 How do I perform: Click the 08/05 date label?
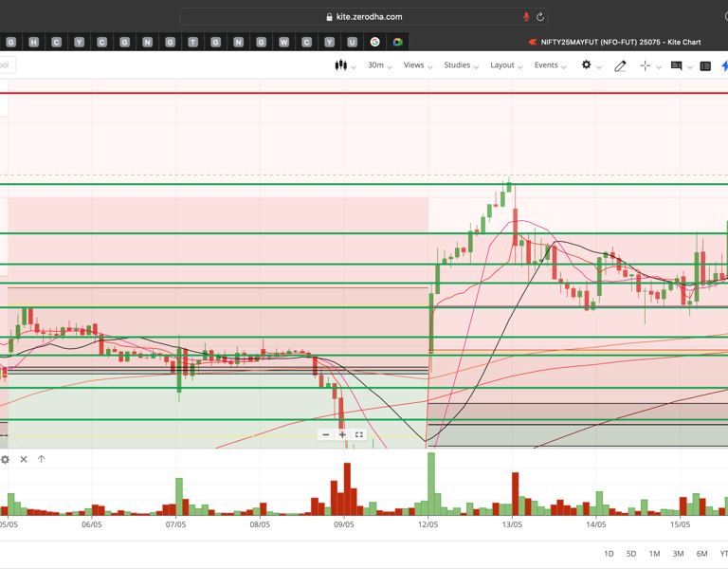[260, 524]
